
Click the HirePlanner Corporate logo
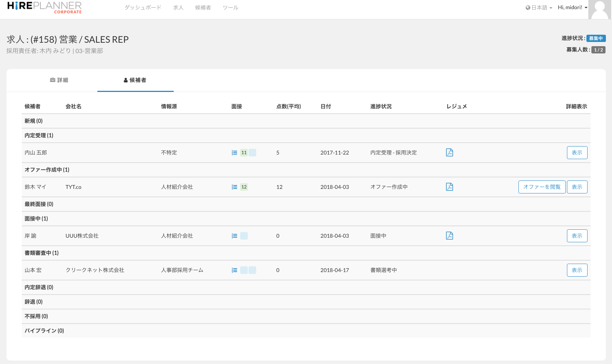pos(44,7)
